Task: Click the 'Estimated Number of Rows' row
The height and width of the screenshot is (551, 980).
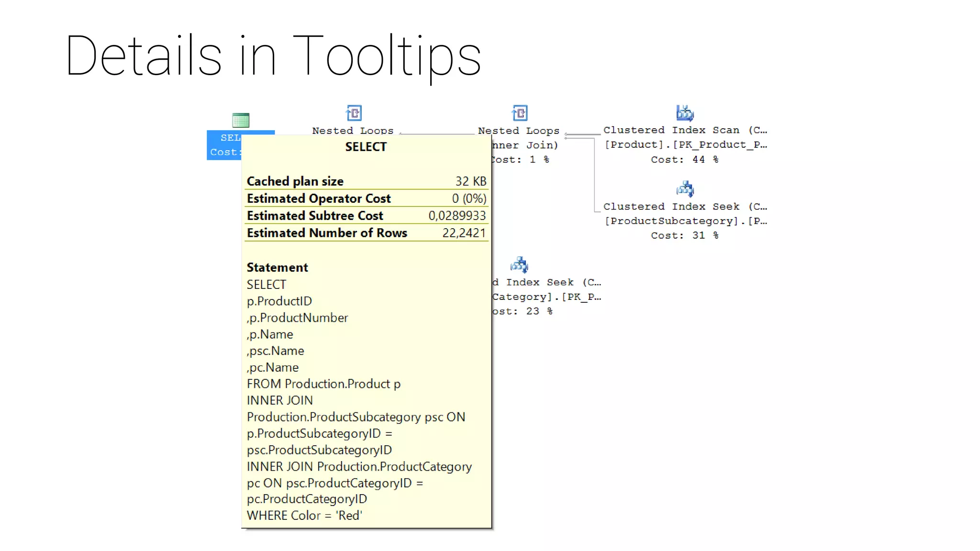Action: click(367, 233)
